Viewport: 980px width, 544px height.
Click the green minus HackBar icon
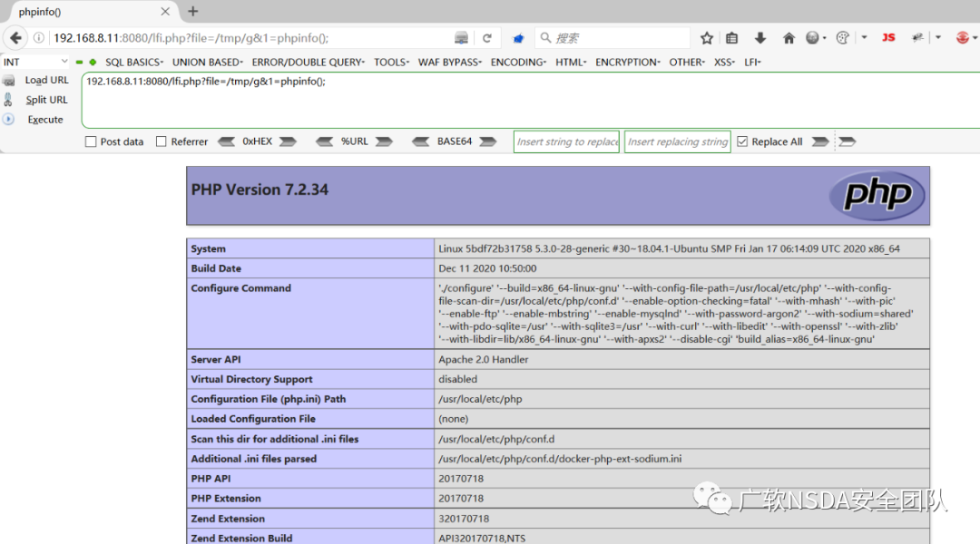pos(79,62)
